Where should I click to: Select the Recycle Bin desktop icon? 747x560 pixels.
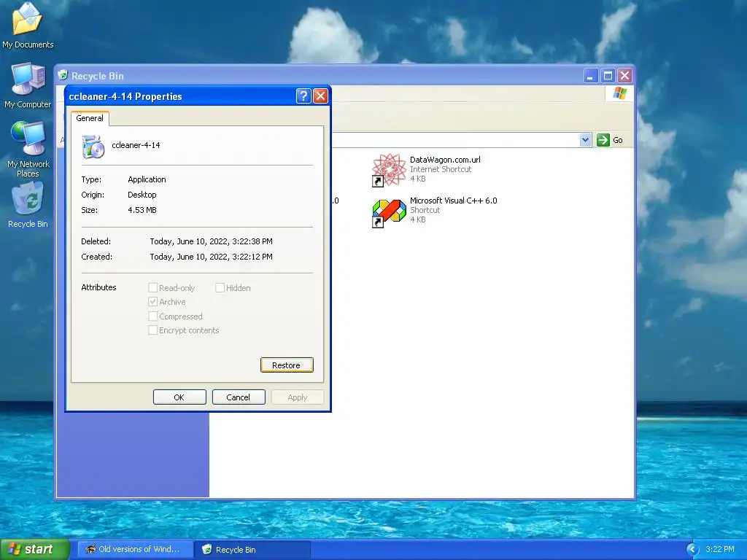point(28,206)
